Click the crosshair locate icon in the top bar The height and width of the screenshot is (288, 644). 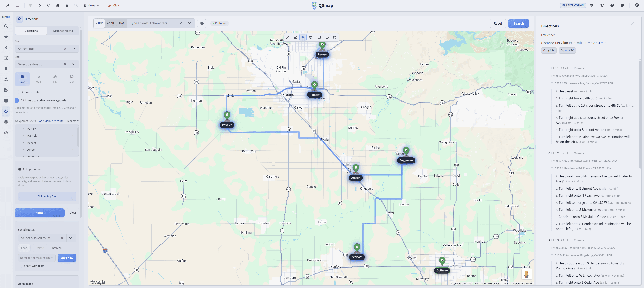[x=49, y=5]
